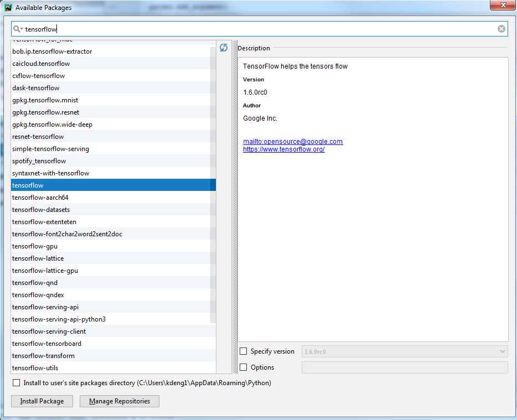Click the package list vertical scrollbar
Viewport: 517px width, 420px height.
pyautogui.click(x=213, y=185)
